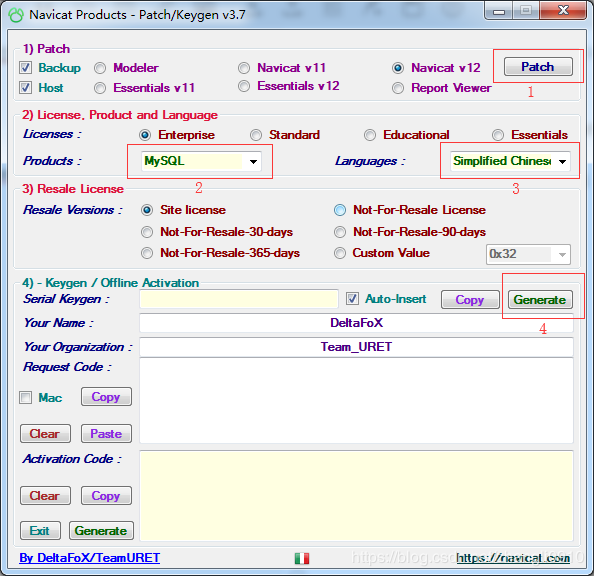Toggle the Host checkbox

25,88
